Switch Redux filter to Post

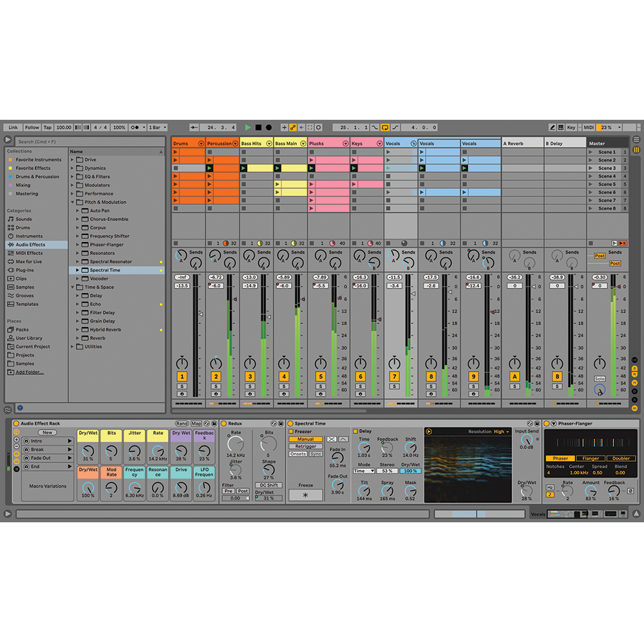point(243,491)
